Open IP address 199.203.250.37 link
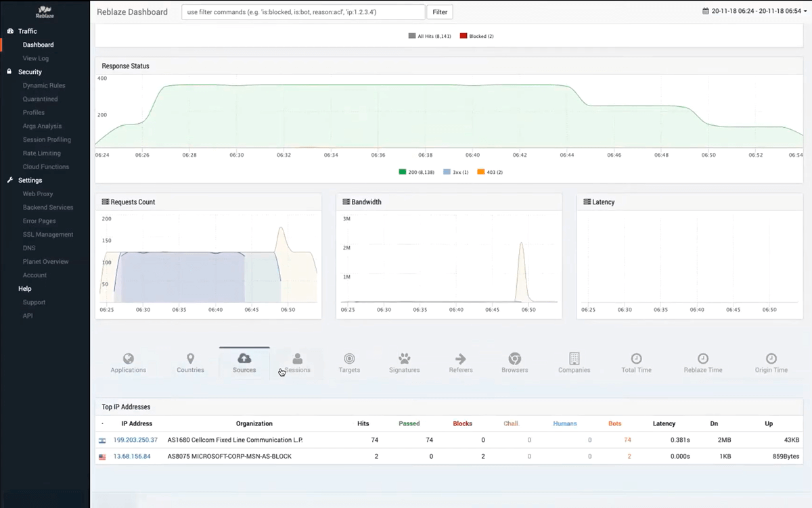The width and height of the screenshot is (812, 508). [135, 440]
